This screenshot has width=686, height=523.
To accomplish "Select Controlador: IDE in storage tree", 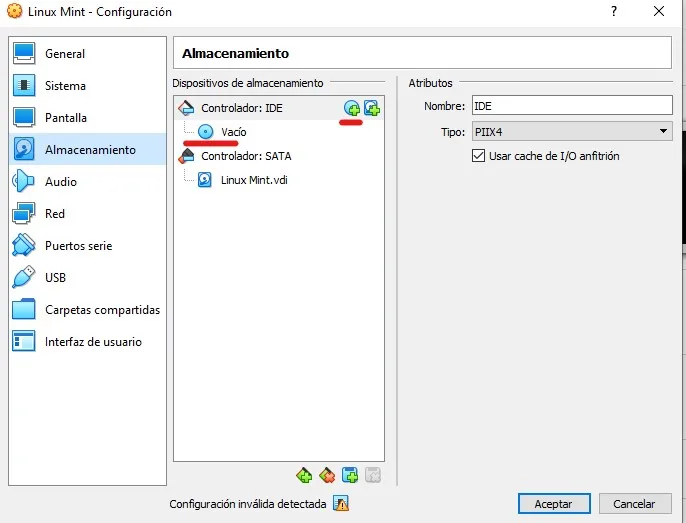I will (279, 108).
